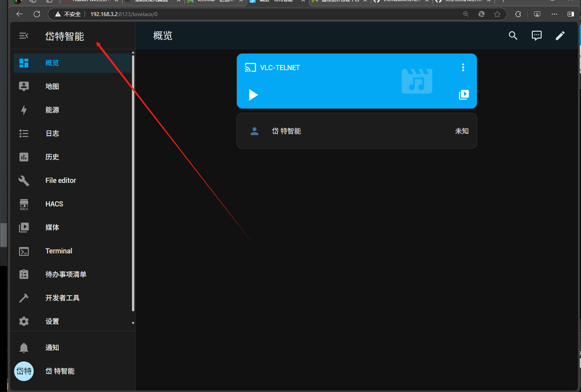Select 能源 energy in sidebar
The width and height of the screenshot is (581, 392).
pos(52,110)
